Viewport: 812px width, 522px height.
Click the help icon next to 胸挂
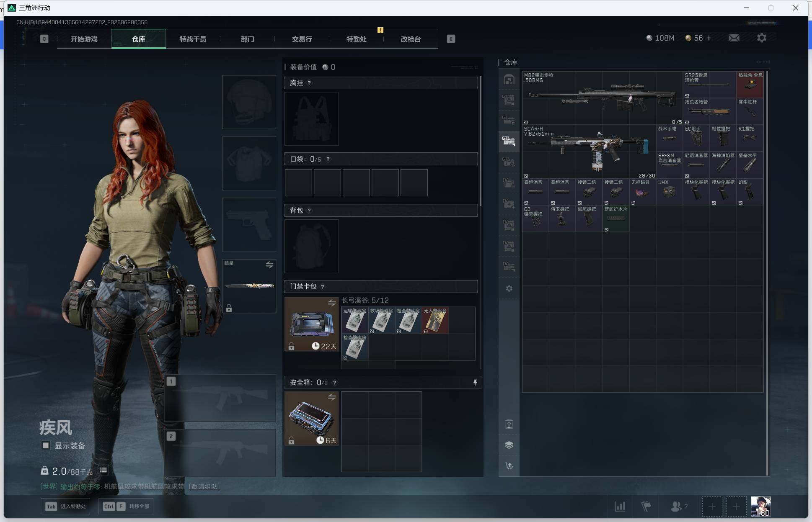click(x=309, y=83)
